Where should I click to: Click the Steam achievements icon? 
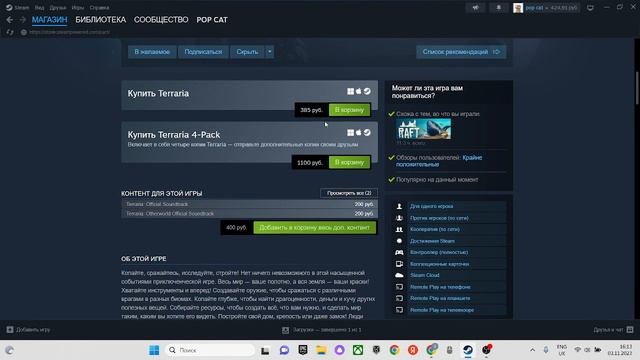point(399,241)
